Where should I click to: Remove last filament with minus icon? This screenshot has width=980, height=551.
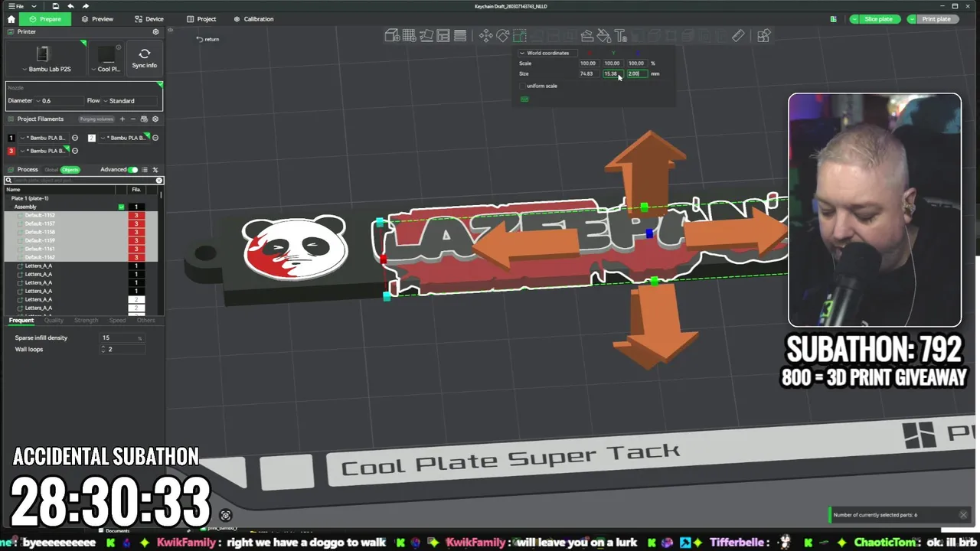[132, 119]
